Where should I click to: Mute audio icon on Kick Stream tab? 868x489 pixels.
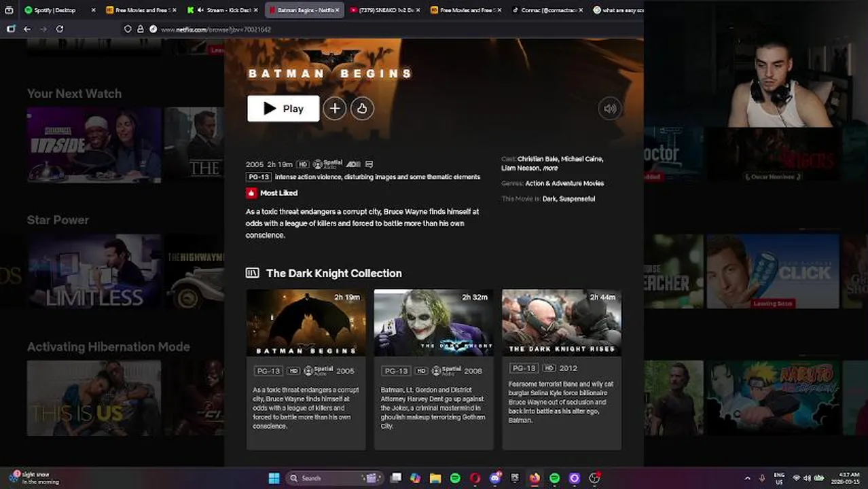200,10
